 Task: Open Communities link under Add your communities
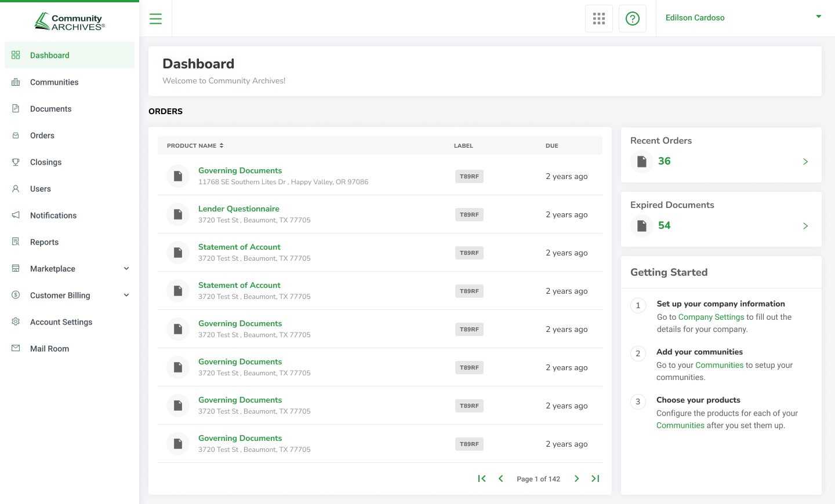720,366
